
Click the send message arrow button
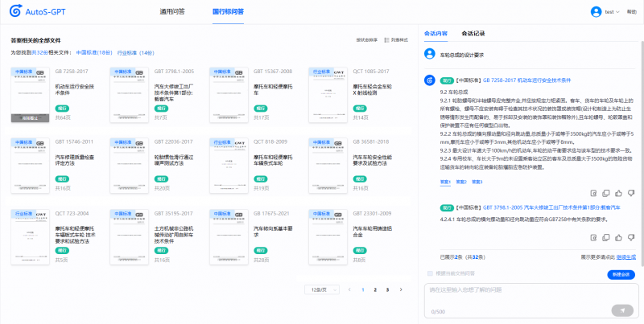coord(622,310)
